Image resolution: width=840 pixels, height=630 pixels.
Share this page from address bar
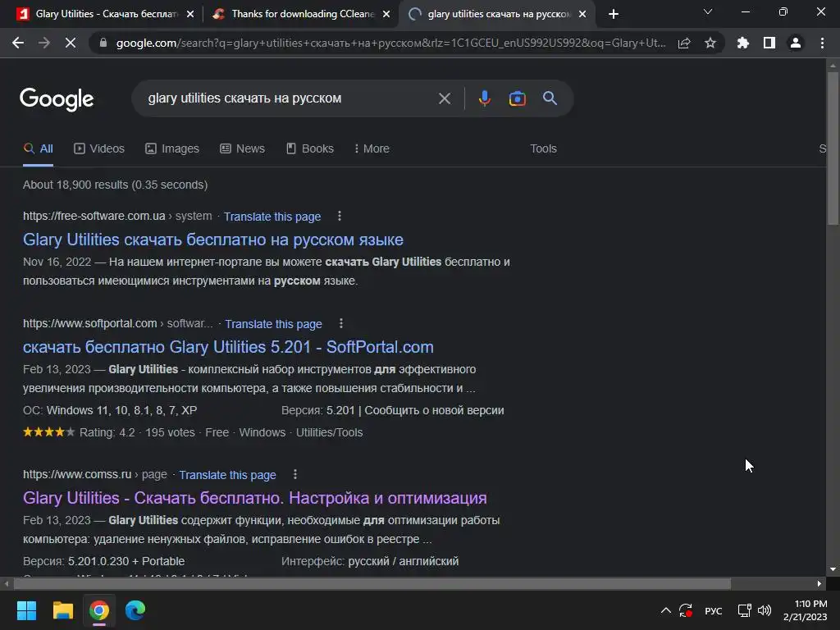click(684, 43)
